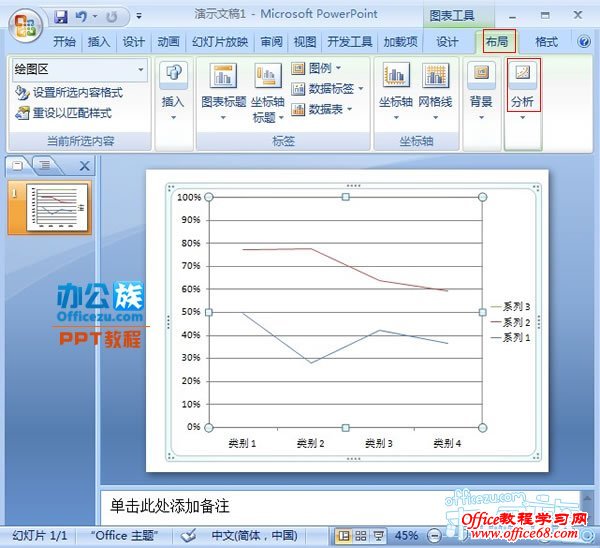Save the presentation from quick access toolbar
Screen dimensions: 600x548
[x=61, y=17]
